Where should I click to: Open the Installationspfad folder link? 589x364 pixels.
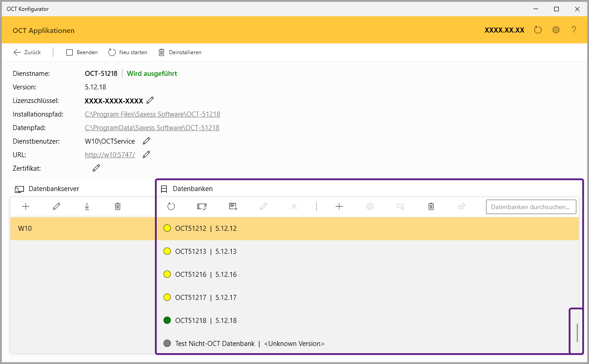click(152, 114)
